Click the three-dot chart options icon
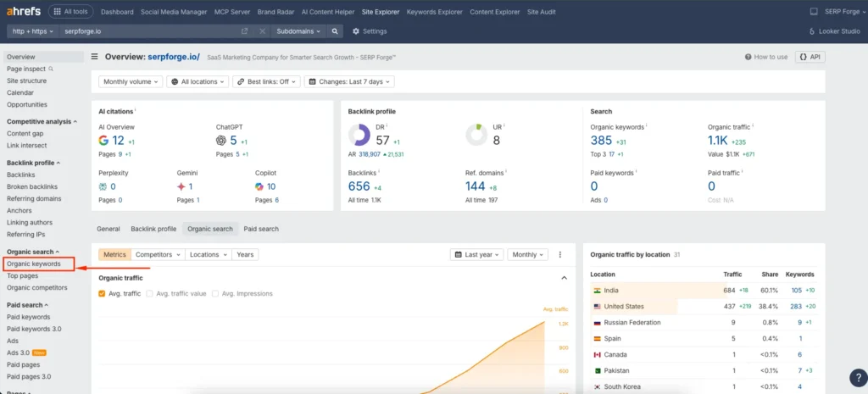Viewport: 868px width, 394px height. point(560,254)
